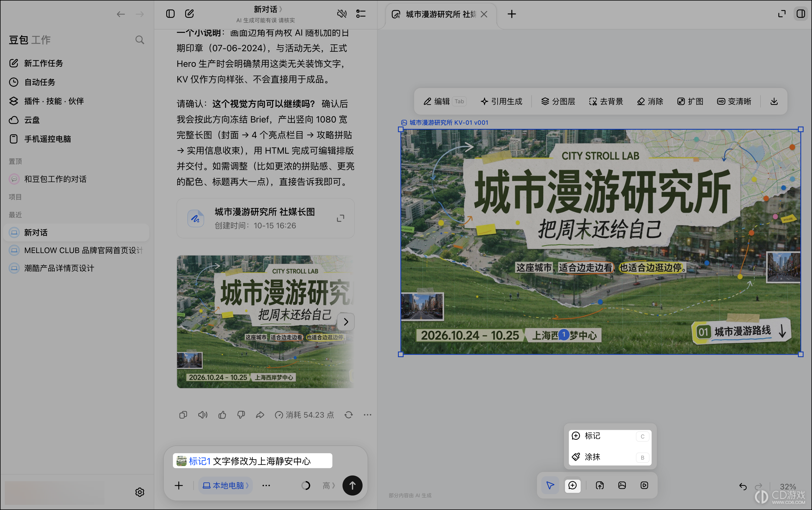
Task: Like the reply with thumbs up
Action: pyautogui.click(x=222, y=415)
